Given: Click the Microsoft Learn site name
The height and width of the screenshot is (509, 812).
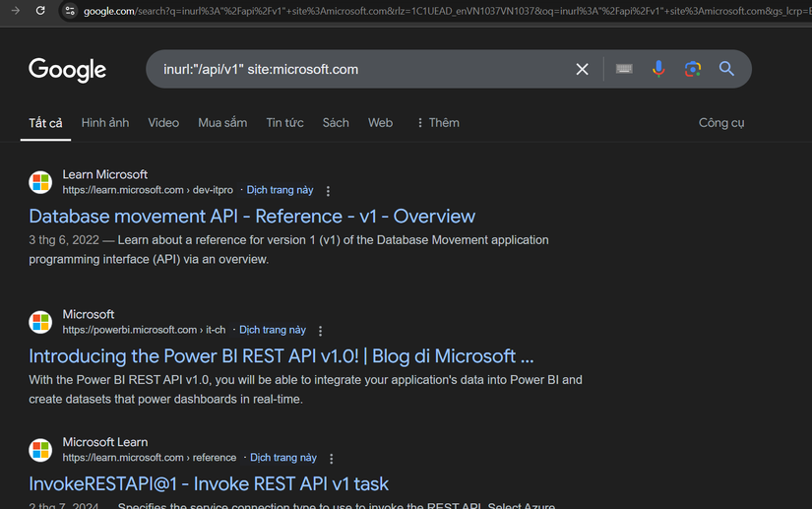Looking at the screenshot, I should (x=105, y=442).
